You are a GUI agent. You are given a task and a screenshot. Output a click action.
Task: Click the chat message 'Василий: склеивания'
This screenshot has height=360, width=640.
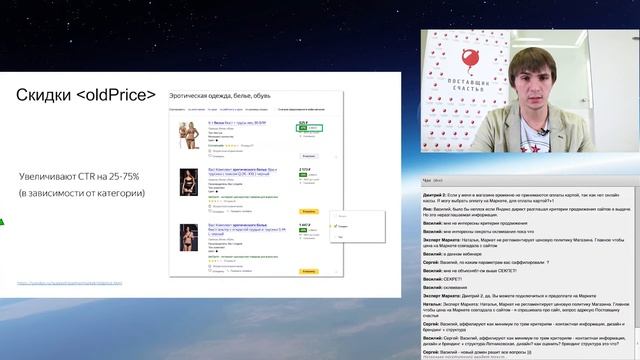[x=444, y=287]
